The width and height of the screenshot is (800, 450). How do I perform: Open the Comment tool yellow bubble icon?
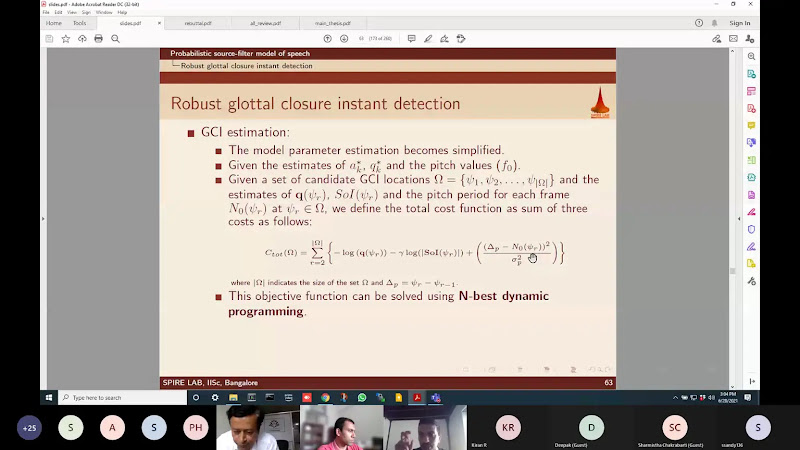tap(751, 126)
